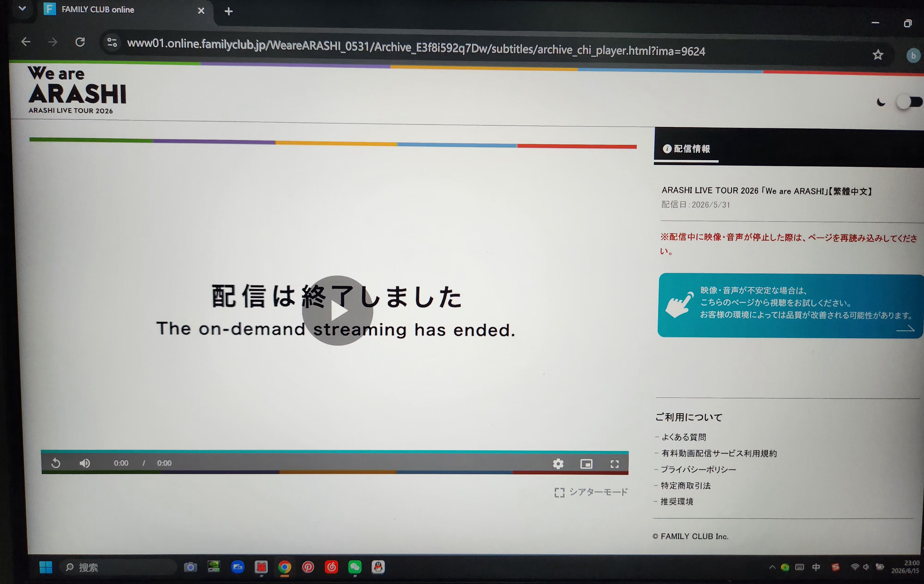Open 有料動画配信サービス利用規約 link
This screenshot has width=924, height=584.
pyautogui.click(x=719, y=453)
